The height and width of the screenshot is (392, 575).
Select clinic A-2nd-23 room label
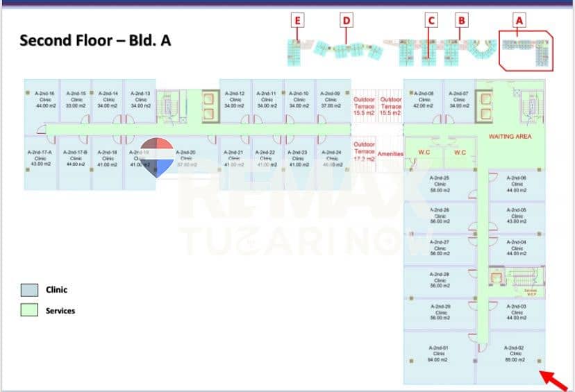[x=298, y=158]
